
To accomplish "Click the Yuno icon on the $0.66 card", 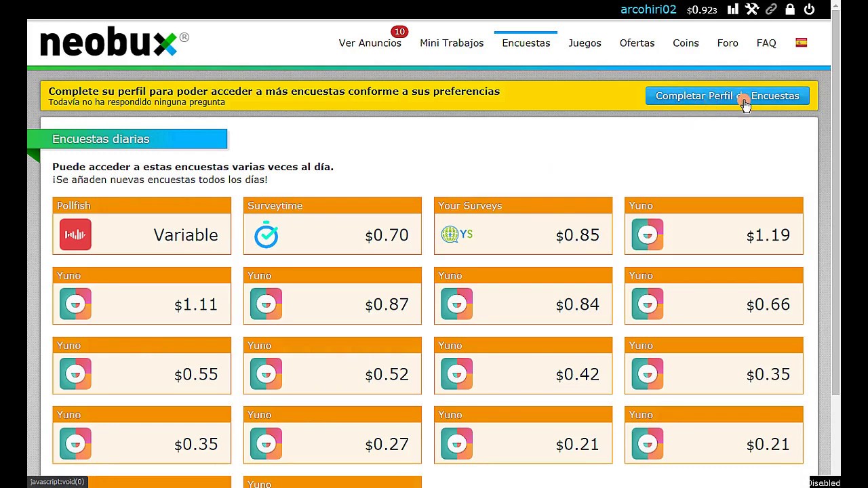I will tap(648, 304).
